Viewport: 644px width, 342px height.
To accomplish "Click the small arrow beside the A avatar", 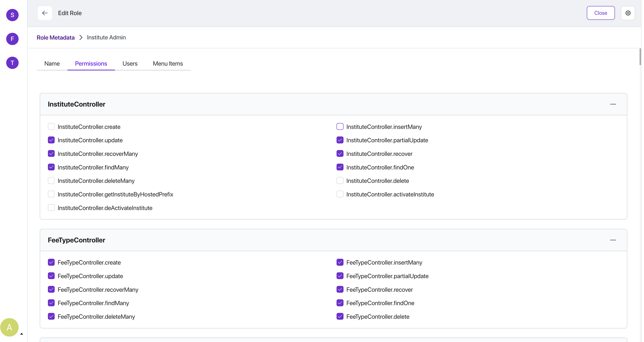I will click(22, 334).
